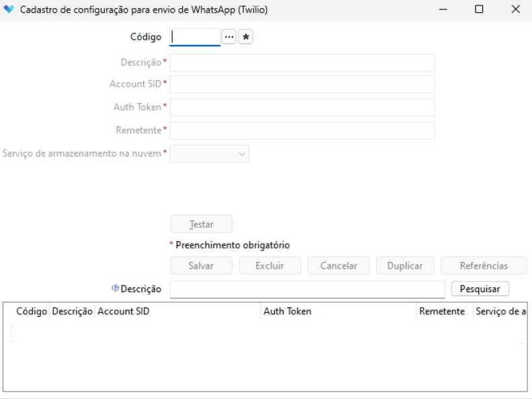Click the Excluir button
The width and height of the screenshot is (532, 399).
pos(269,265)
